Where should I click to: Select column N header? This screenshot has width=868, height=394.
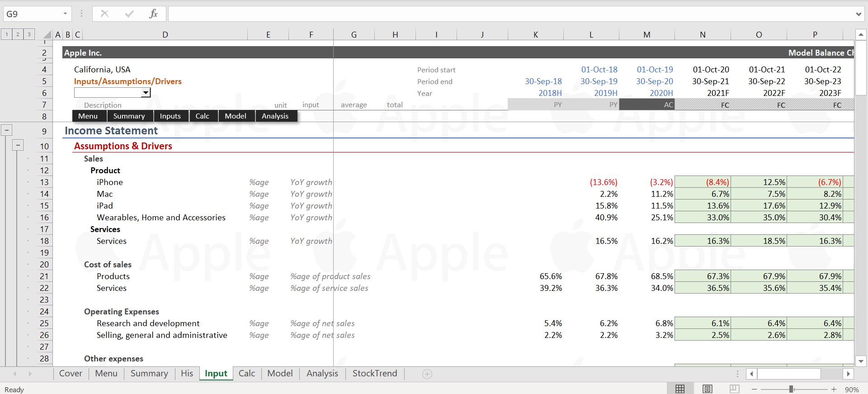pos(703,34)
